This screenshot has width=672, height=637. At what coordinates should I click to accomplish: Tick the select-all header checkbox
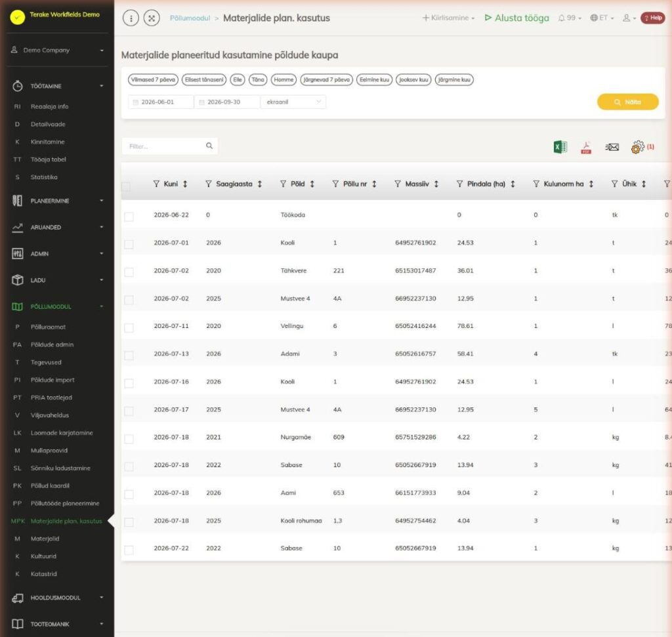point(126,186)
